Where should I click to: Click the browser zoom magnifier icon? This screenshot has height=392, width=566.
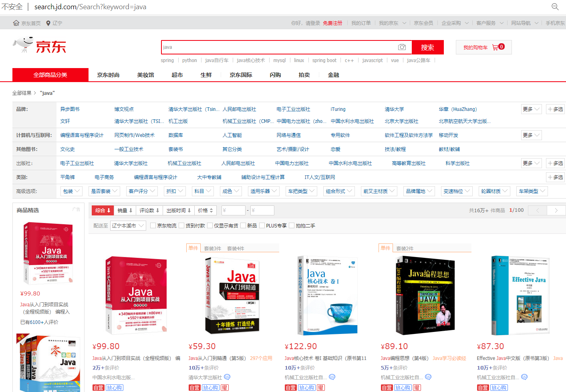555,7
